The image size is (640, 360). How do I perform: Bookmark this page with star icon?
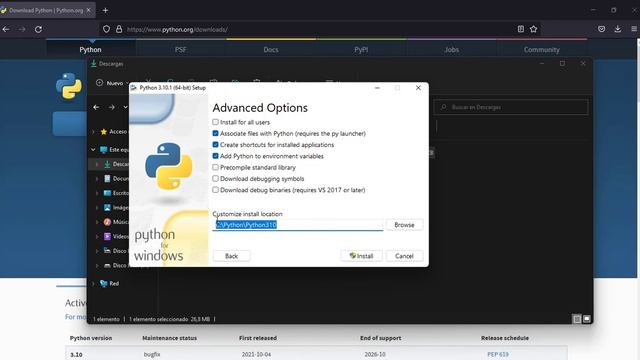point(533,29)
